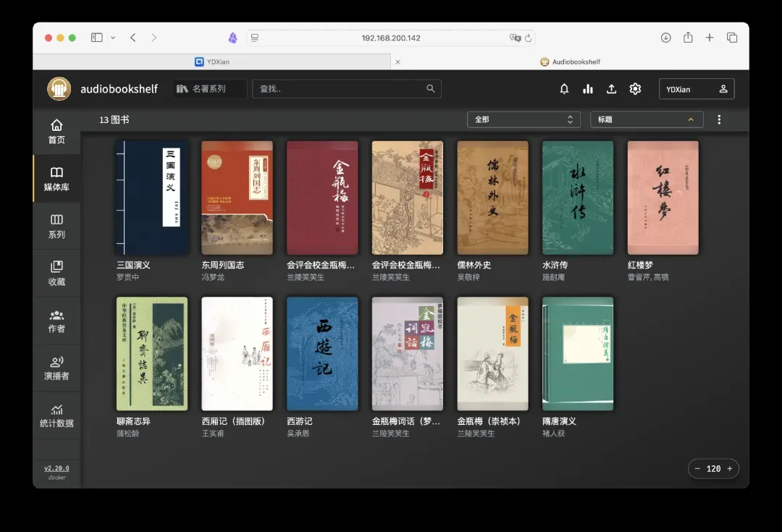The height and width of the screenshot is (532, 782).
Task: Open the YDXian user account button
Action: (696, 89)
